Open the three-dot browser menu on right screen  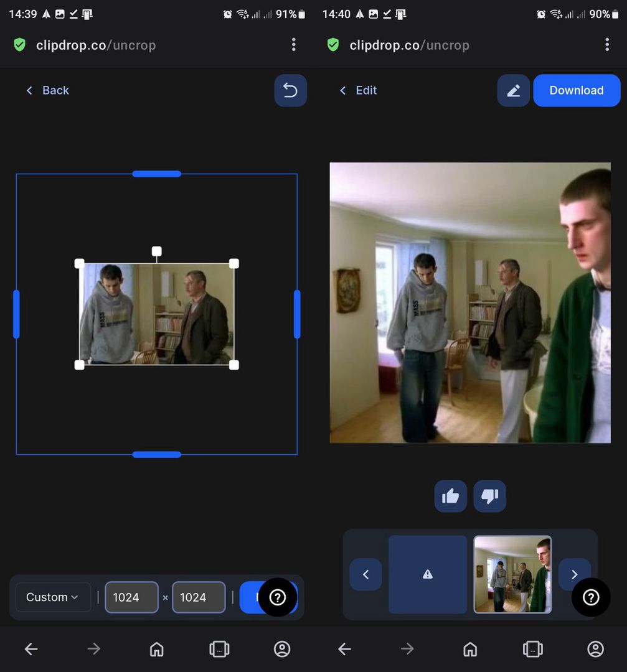[x=607, y=45]
